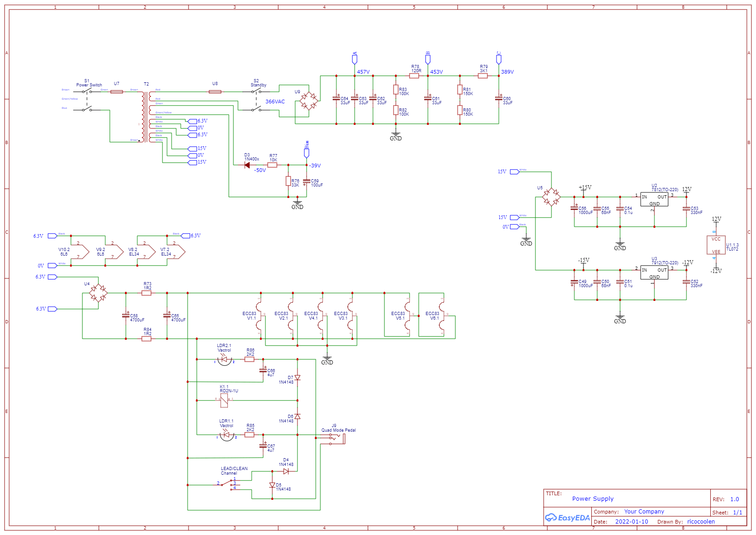Click the J9 Quad Mode Pedal jack
Viewport: 756px width, 535px height.
pos(337,440)
